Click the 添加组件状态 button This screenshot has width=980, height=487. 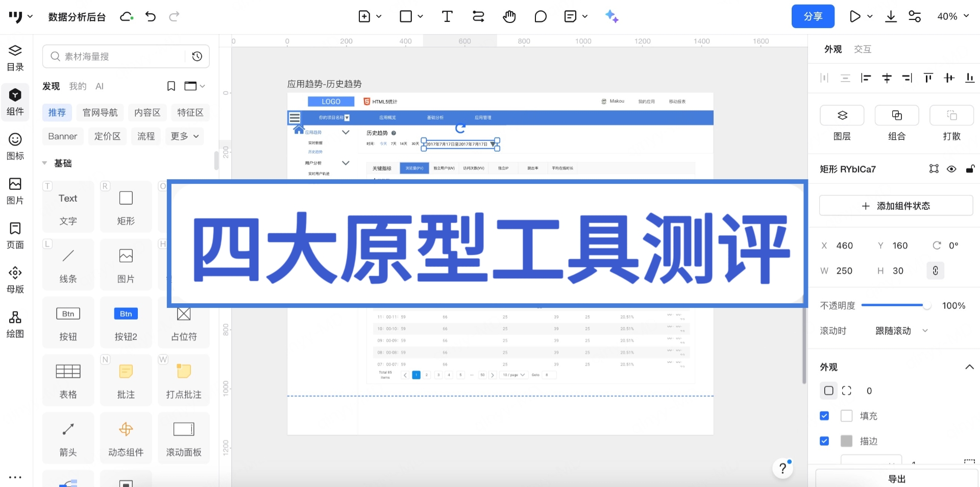click(896, 206)
